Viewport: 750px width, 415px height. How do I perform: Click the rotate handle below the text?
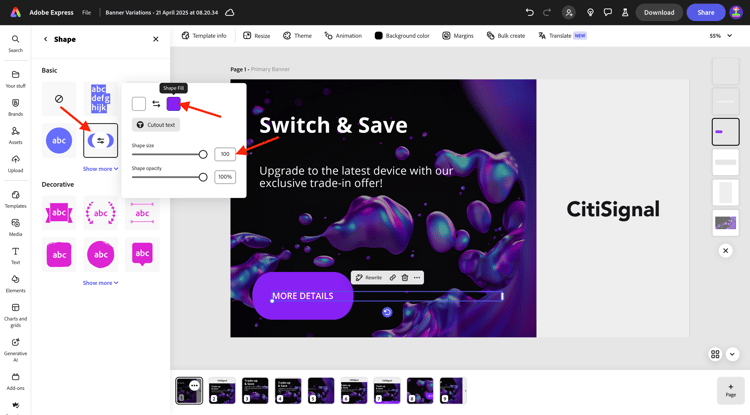coord(387,312)
